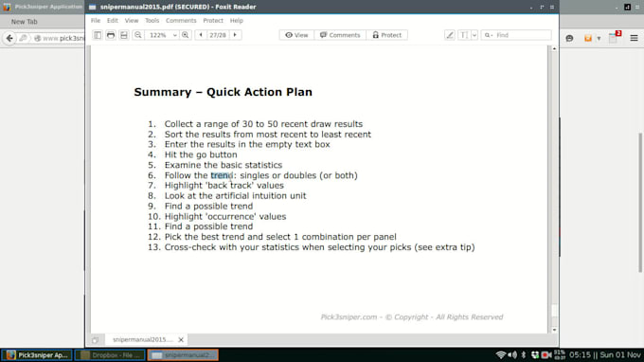Switch to the View toolbar mode

[x=296, y=35]
